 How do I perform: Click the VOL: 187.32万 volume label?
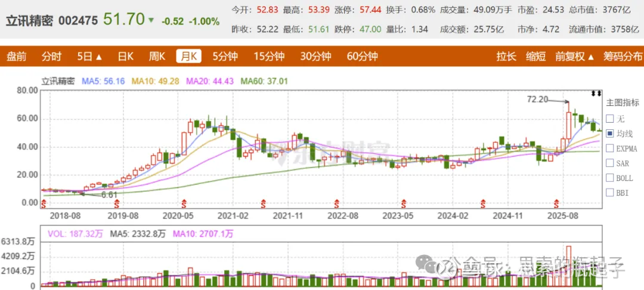pos(75,234)
